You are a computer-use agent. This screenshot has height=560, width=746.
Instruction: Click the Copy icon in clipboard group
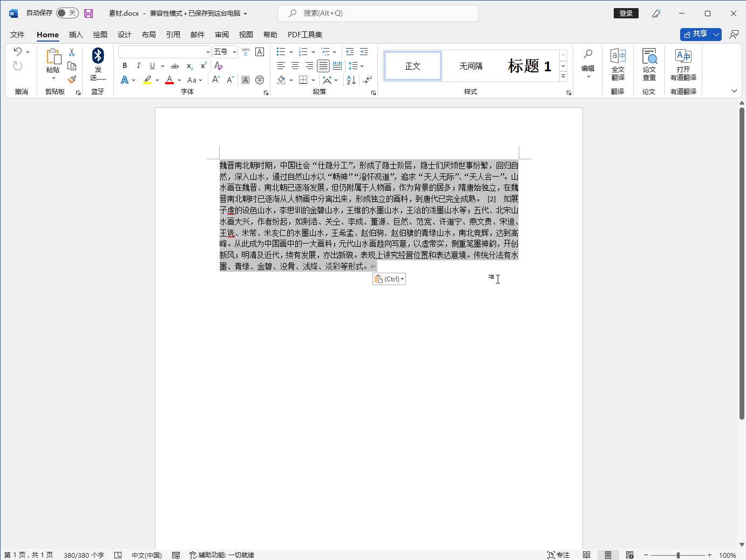click(72, 66)
